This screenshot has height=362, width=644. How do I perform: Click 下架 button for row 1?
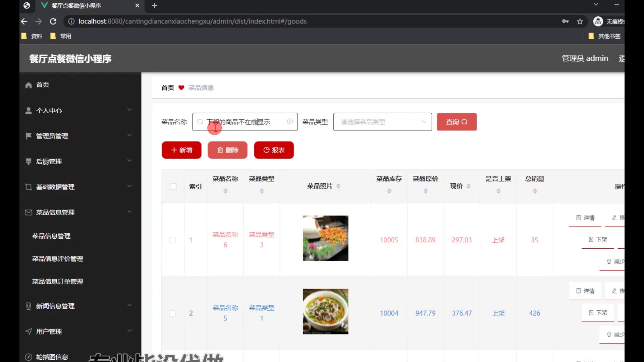(x=598, y=239)
